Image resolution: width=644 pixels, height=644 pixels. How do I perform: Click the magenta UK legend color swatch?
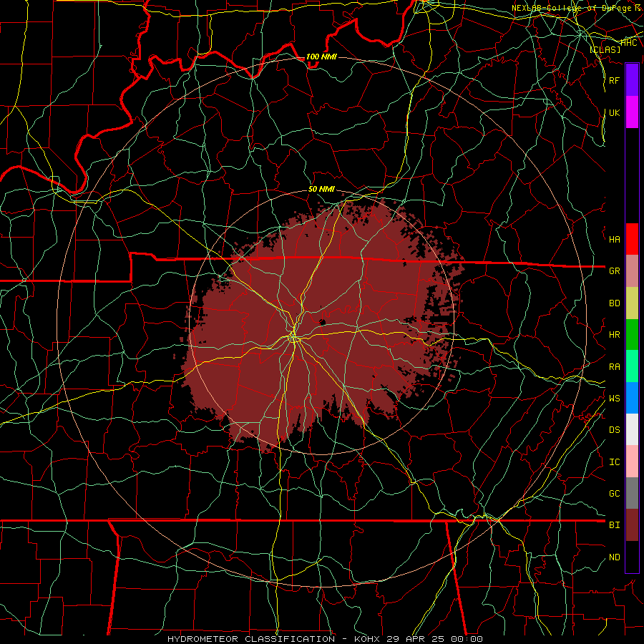pos(632,112)
